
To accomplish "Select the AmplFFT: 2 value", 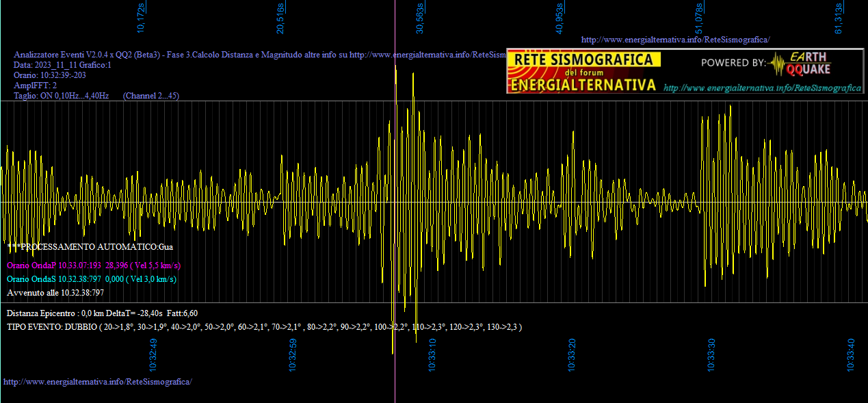I will 36,86.
